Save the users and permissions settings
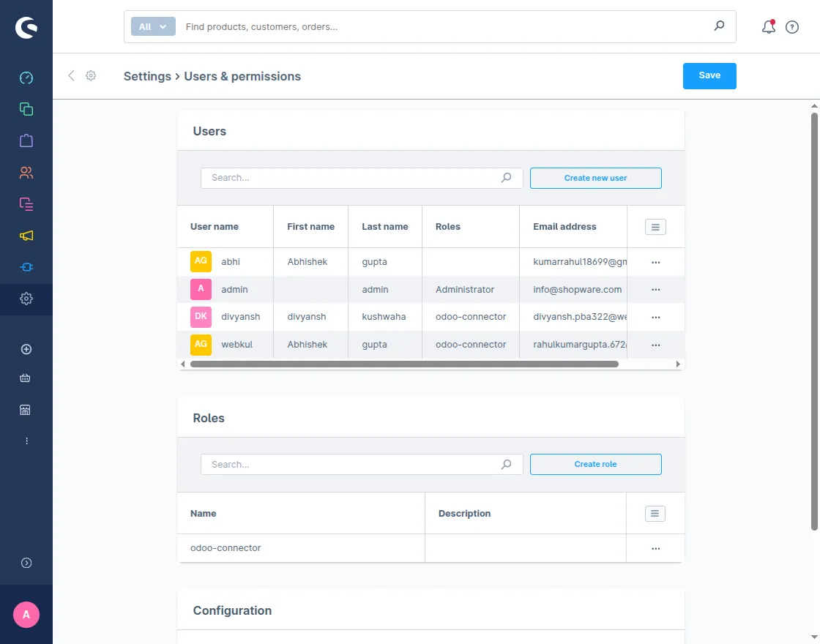The image size is (820, 644). (x=709, y=76)
